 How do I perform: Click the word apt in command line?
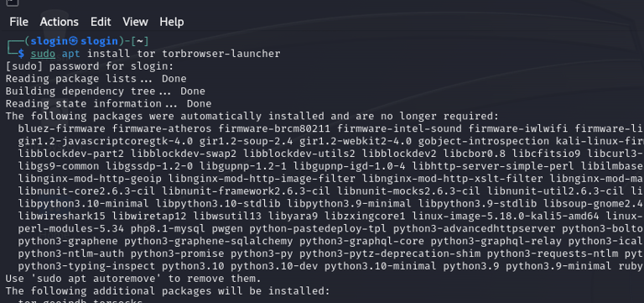click(71, 54)
